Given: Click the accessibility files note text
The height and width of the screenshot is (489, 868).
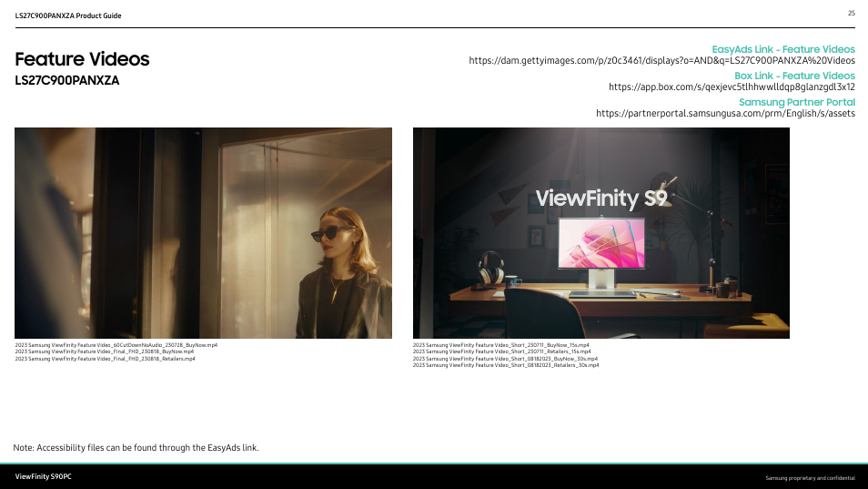Looking at the screenshot, I should [136, 447].
